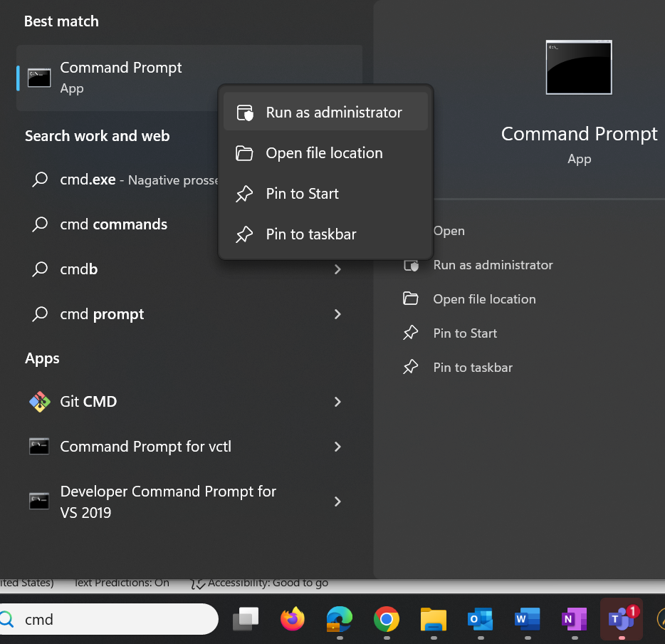
Task: Open Microsoft Teams taskbar icon
Action: click(x=622, y=619)
